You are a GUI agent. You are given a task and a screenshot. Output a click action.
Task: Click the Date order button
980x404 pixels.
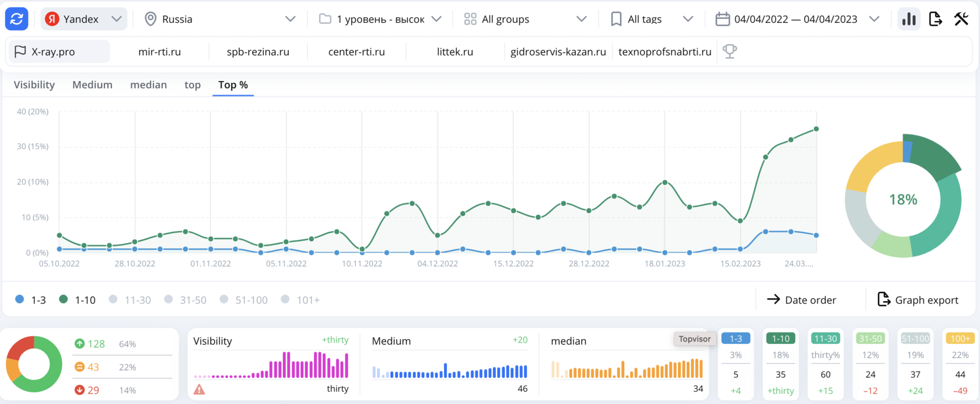click(801, 299)
